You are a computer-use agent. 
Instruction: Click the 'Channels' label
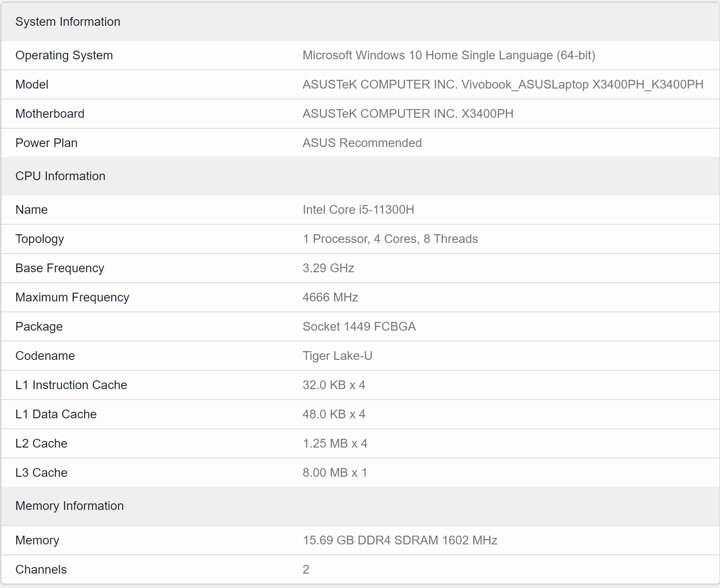pyautogui.click(x=41, y=570)
